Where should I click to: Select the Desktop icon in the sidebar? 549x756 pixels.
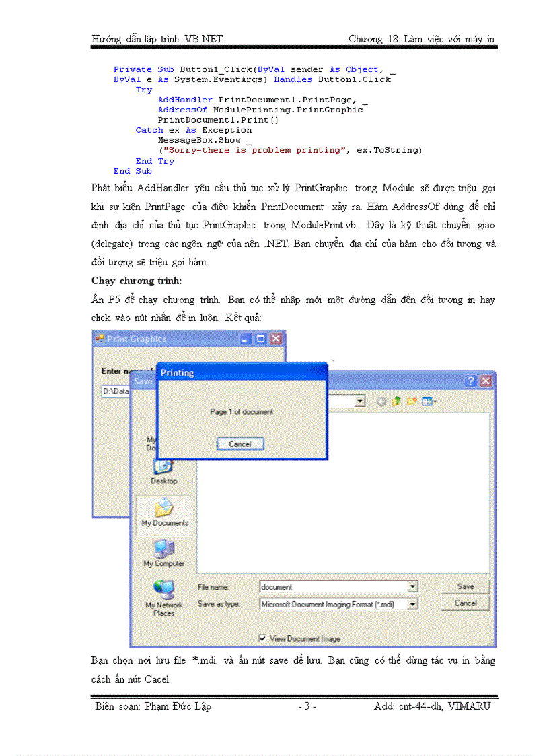pos(163,471)
